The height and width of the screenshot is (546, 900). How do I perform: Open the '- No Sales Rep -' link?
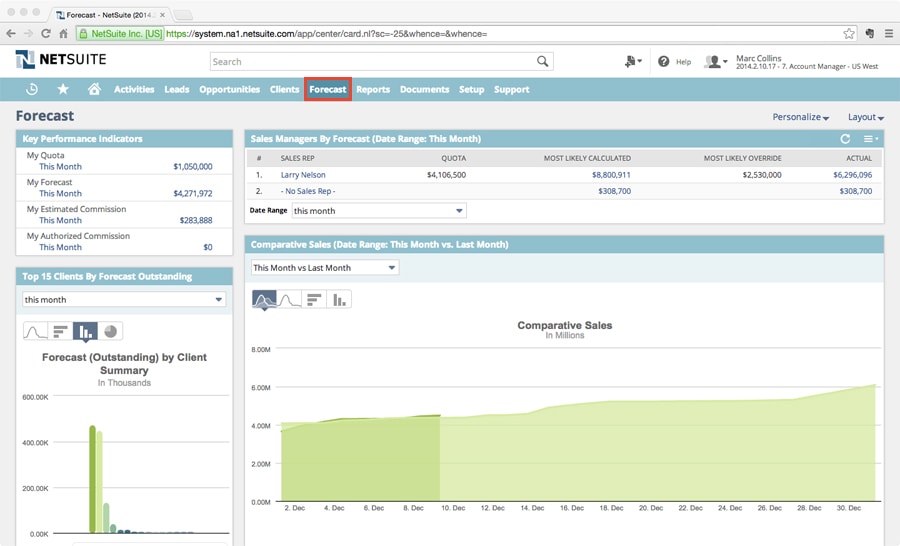click(x=308, y=191)
